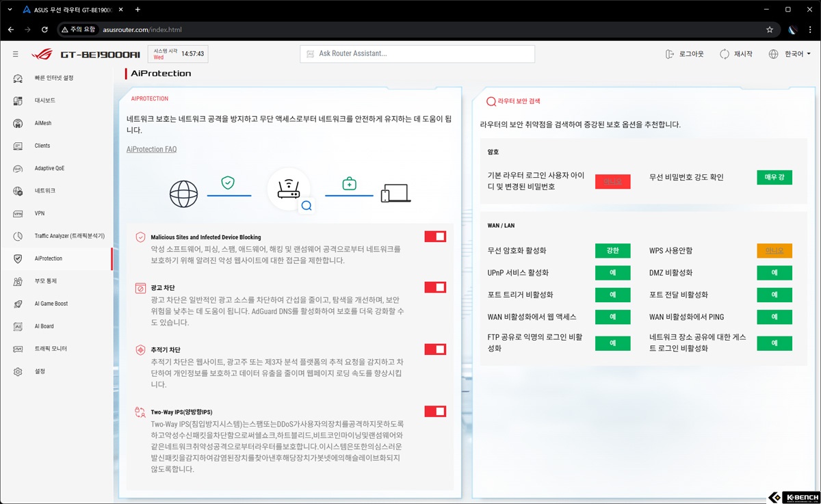821x504 pixels.
Task: Open Traffic Analyzer menu item
Action: (x=69, y=236)
